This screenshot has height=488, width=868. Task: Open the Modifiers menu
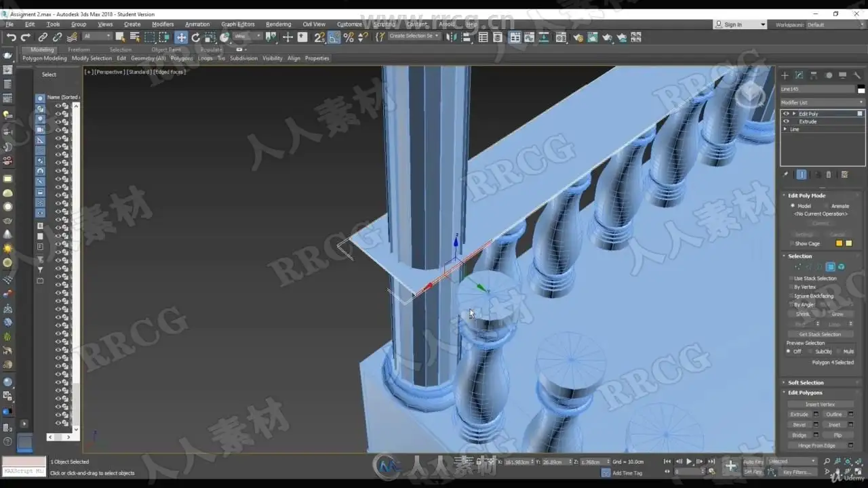(163, 24)
